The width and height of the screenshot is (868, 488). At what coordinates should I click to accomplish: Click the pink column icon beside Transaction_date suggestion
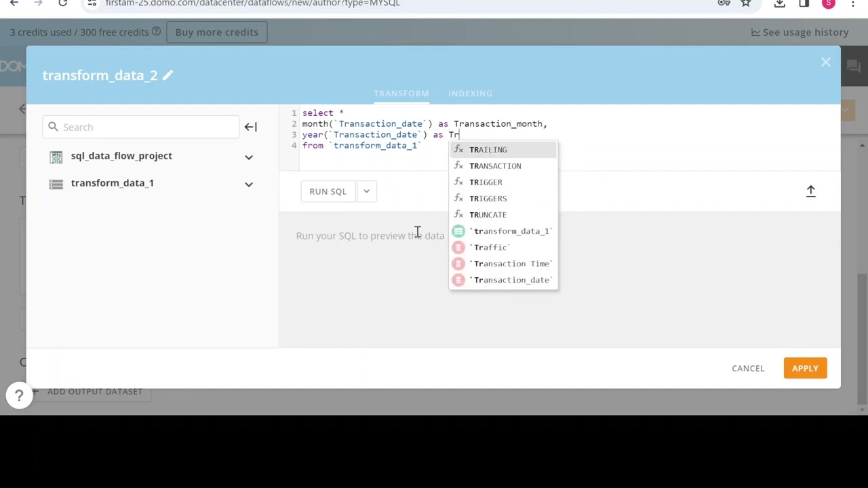coord(458,280)
